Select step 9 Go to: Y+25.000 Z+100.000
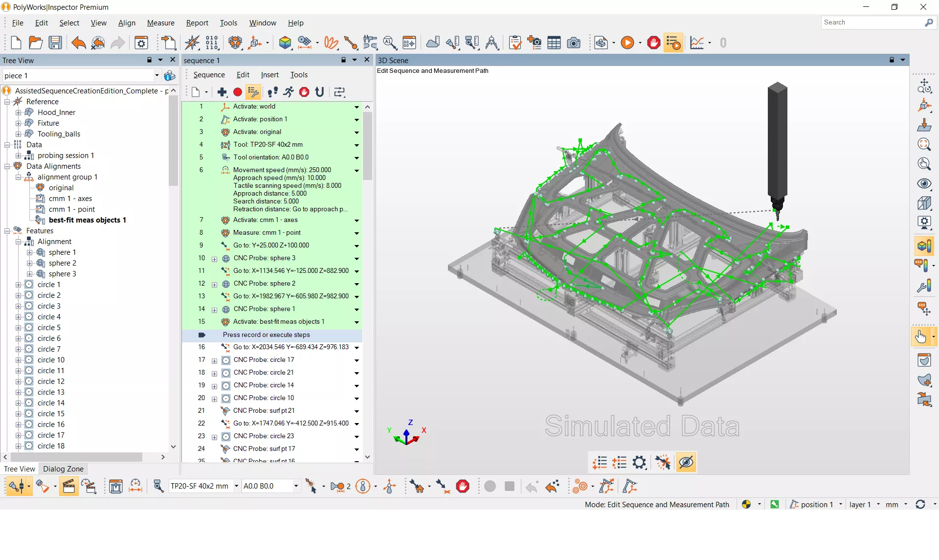 pos(272,246)
